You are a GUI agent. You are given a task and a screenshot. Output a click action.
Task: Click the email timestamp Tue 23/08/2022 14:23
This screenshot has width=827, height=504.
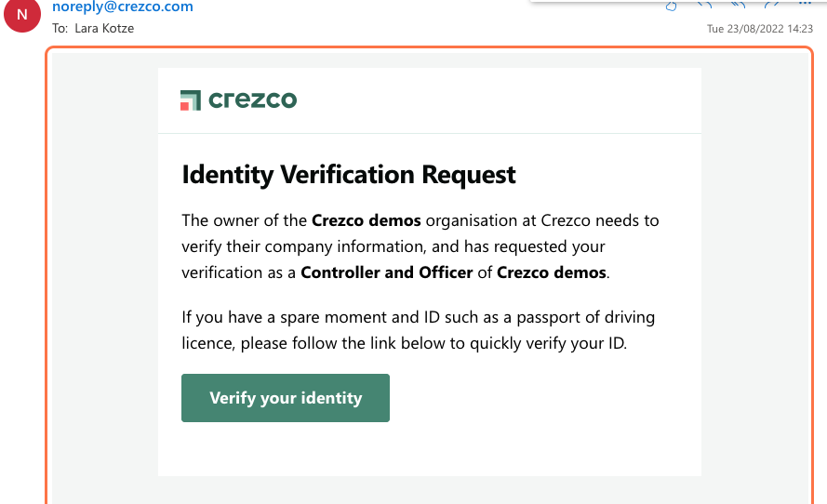[759, 29]
